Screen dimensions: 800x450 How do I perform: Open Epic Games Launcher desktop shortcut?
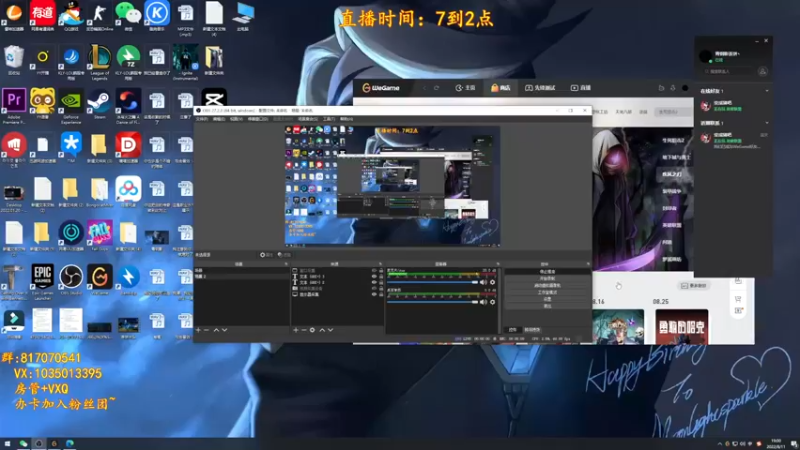42,281
